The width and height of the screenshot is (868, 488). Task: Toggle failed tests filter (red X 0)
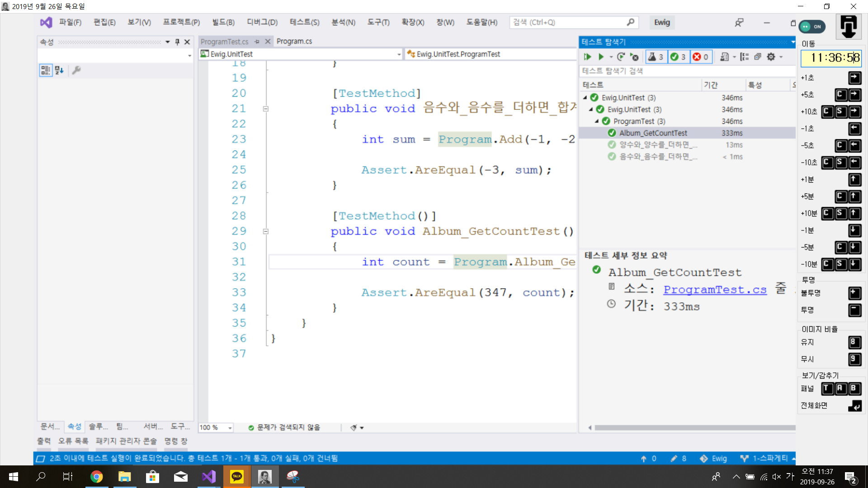701,57
